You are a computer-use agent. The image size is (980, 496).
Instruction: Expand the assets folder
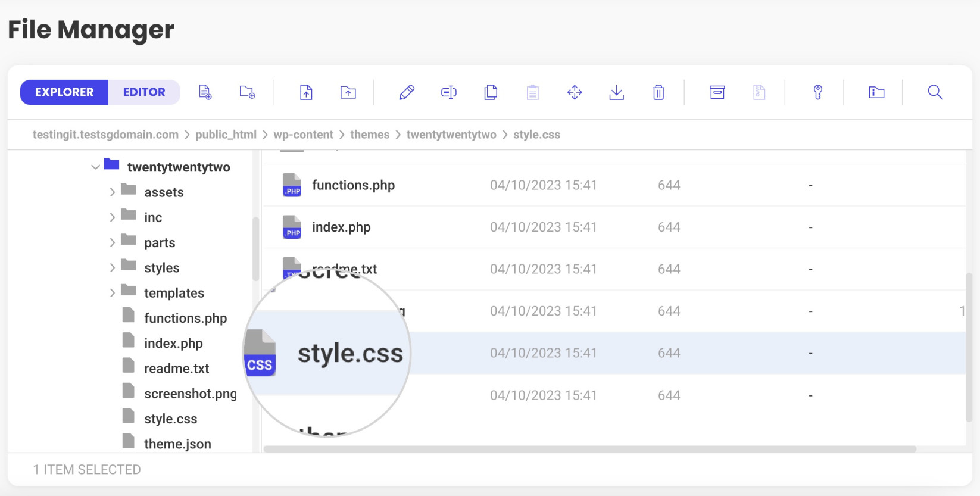click(x=112, y=192)
